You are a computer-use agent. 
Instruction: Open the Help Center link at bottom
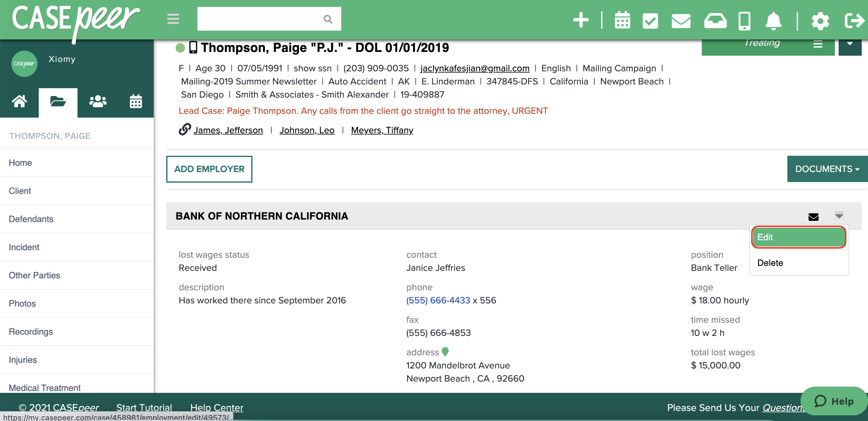217,408
